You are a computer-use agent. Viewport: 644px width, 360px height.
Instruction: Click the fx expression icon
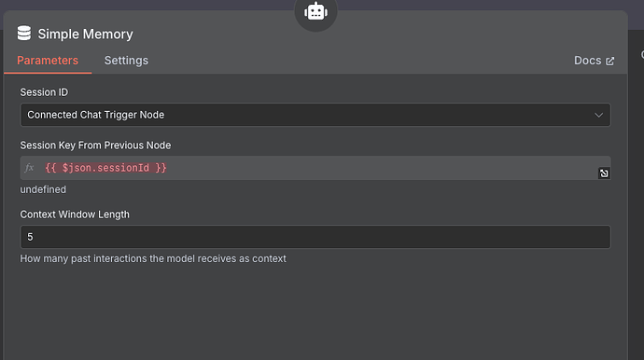click(x=29, y=168)
